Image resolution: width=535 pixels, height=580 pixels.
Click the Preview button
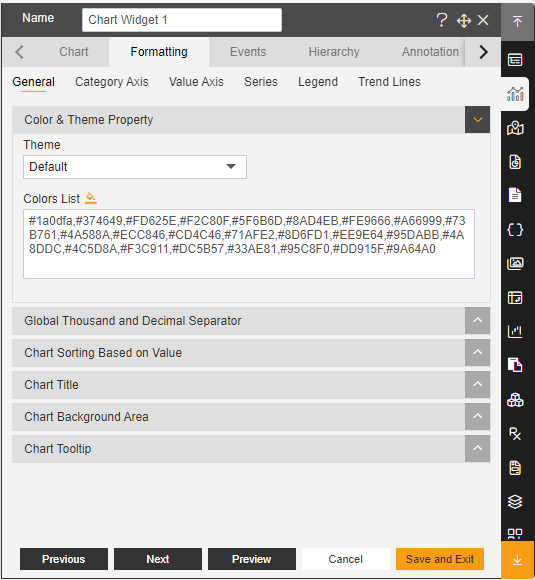[252, 559]
